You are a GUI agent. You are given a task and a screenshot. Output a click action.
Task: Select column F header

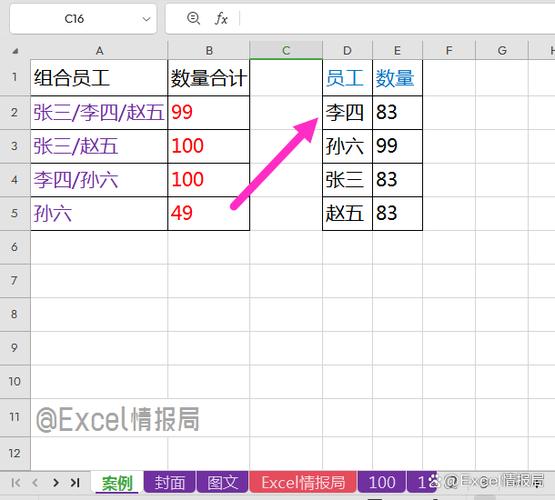(x=449, y=51)
